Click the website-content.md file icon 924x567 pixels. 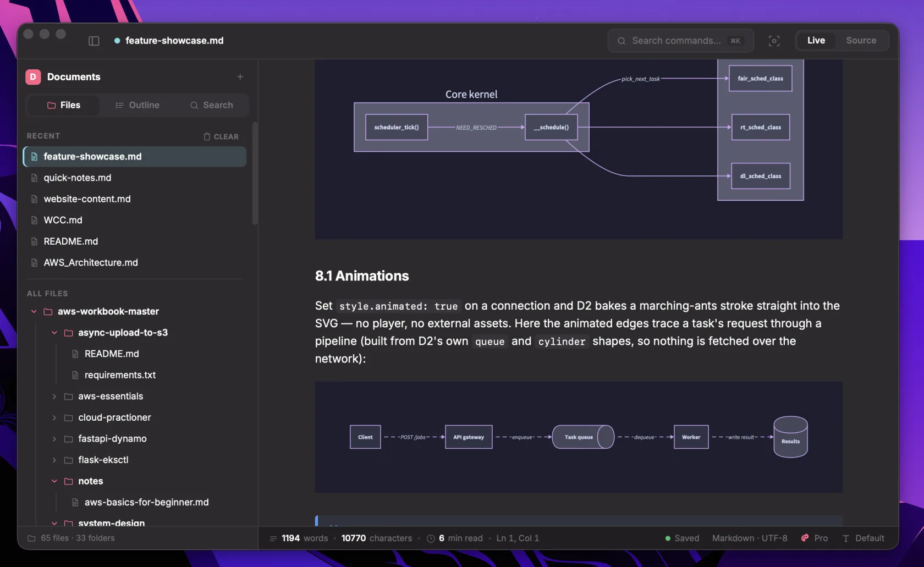(x=34, y=199)
